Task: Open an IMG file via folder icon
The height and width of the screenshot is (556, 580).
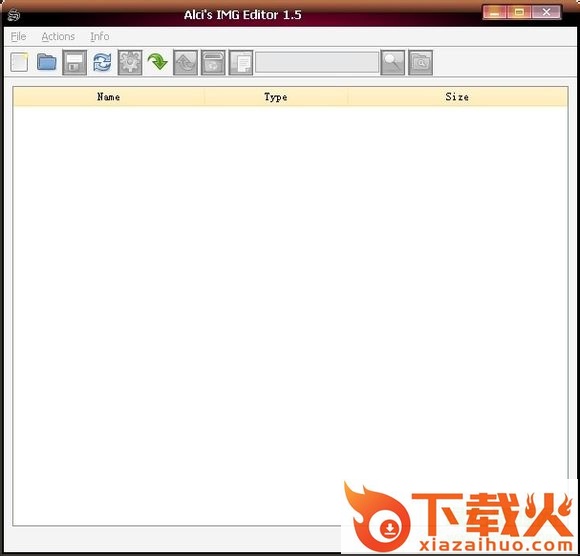Action: (x=47, y=62)
